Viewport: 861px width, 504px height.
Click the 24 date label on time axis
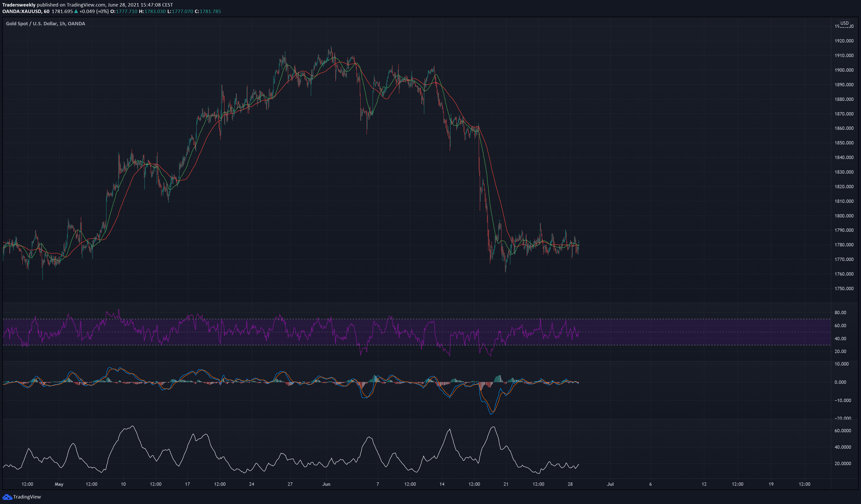(x=251, y=484)
